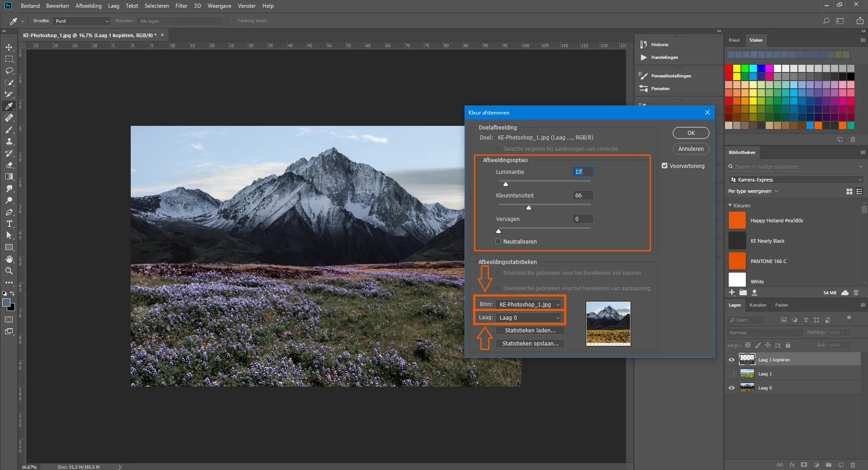Open the Afbeelding menu
This screenshot has width=868, height=470.
pyautogui.click(x=89, y=6)
